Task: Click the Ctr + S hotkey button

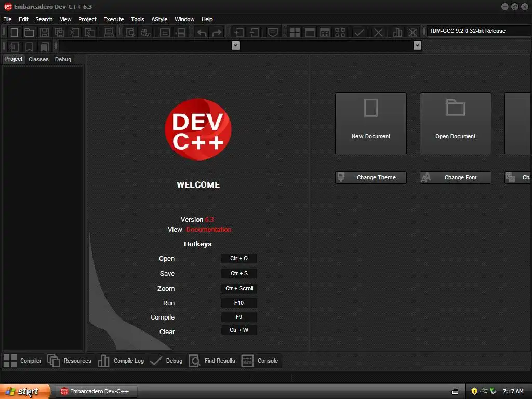Action: point(239,273)
